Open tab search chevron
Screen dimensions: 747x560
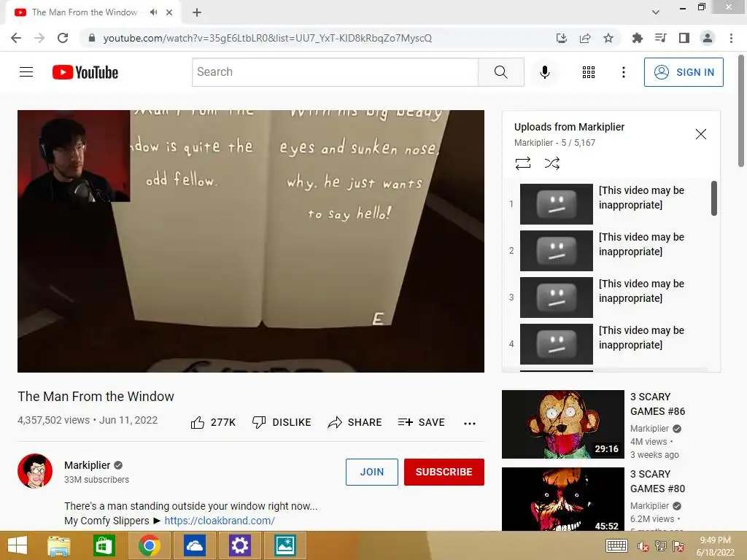tap(656, 12)
